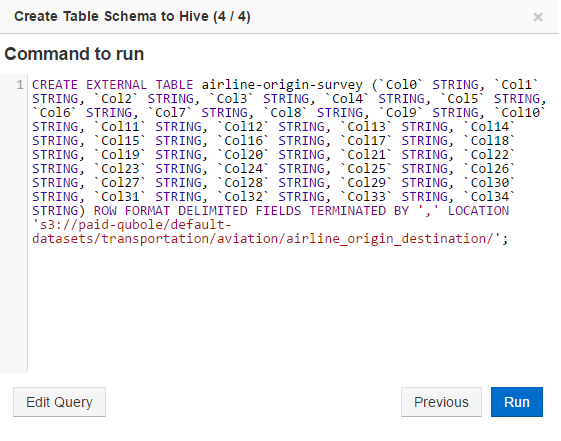
Task: Click the Run button
Action: [x=517, y=402]
